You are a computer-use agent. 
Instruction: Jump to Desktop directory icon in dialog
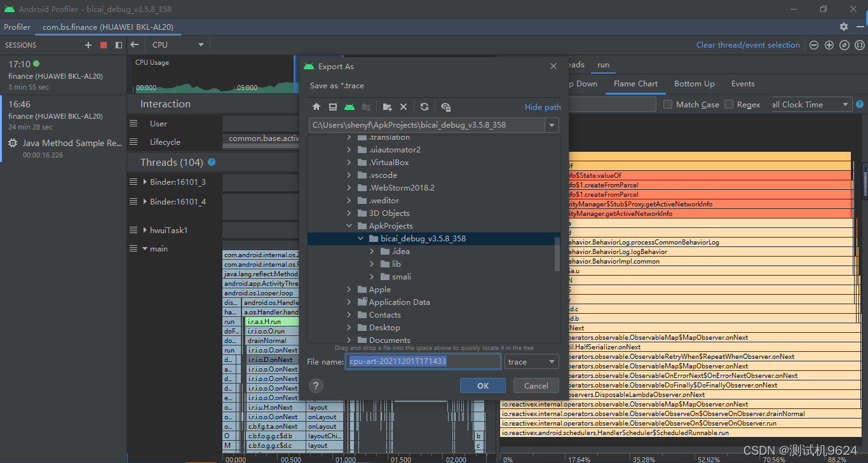[x=332, y=107]
